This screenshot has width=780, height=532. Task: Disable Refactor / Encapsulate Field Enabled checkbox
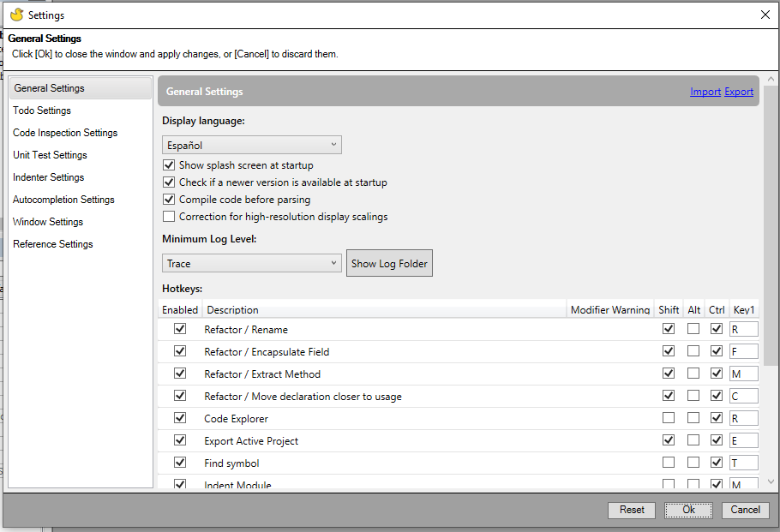180,351
